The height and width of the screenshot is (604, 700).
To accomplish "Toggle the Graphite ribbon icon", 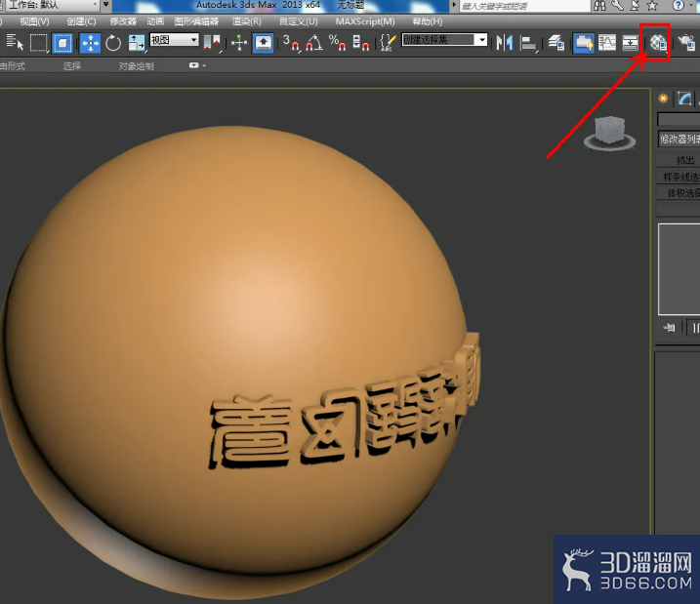I will pos(584,43).
